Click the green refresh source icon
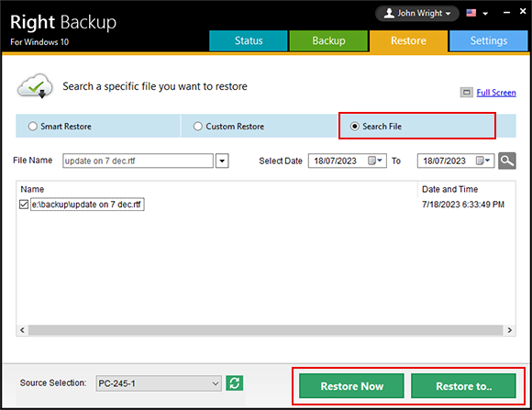532x410 pixels. coord(235,383)
